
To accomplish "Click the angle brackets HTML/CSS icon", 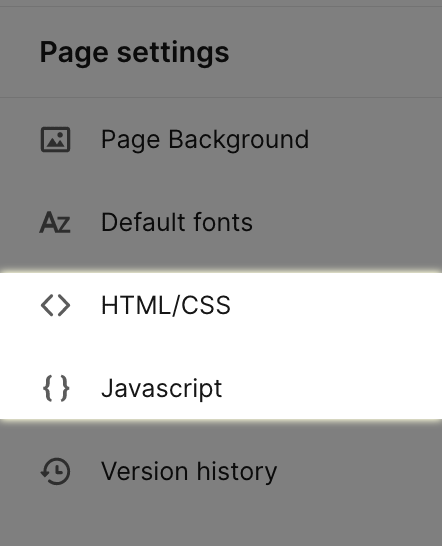I will 55,305.
